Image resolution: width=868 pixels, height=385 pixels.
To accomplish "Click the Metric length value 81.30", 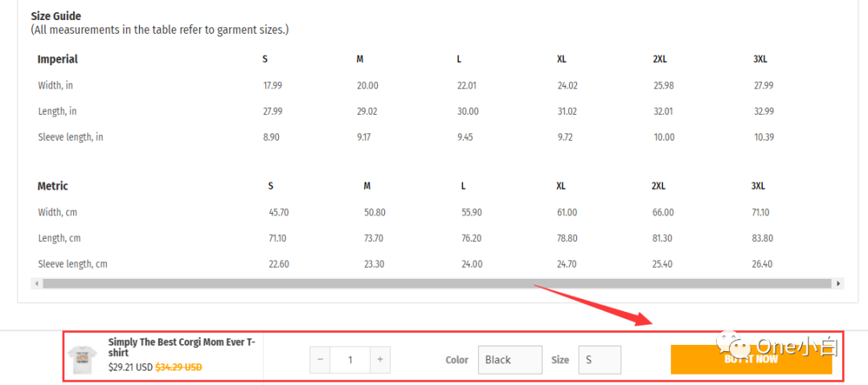I will (662, 239).
